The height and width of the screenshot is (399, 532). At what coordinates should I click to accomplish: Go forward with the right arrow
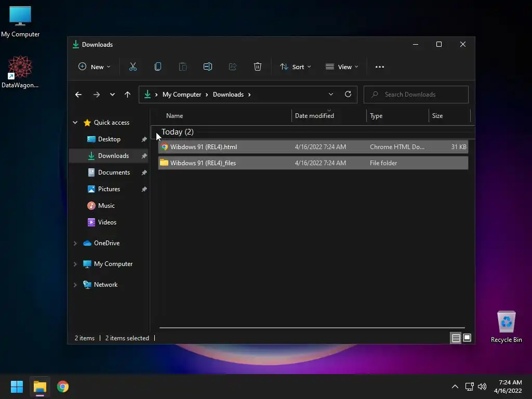(96, 95)
